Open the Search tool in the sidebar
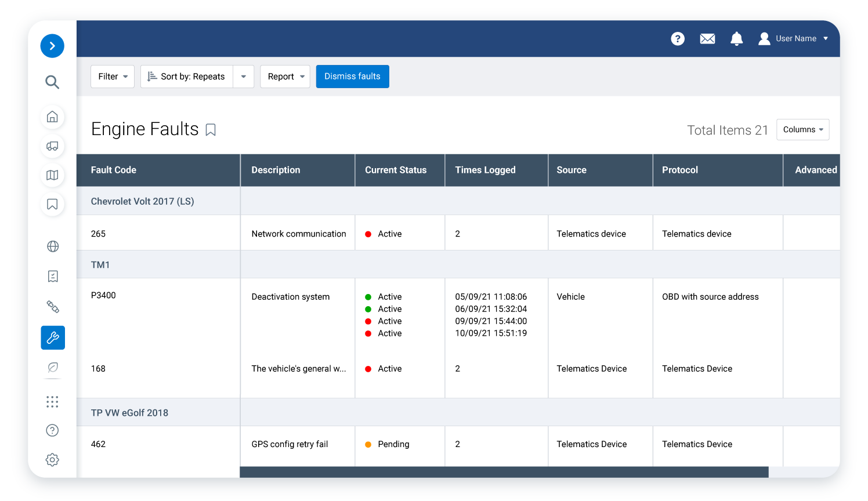The image size is (868, 501). [x=52, y=82]
